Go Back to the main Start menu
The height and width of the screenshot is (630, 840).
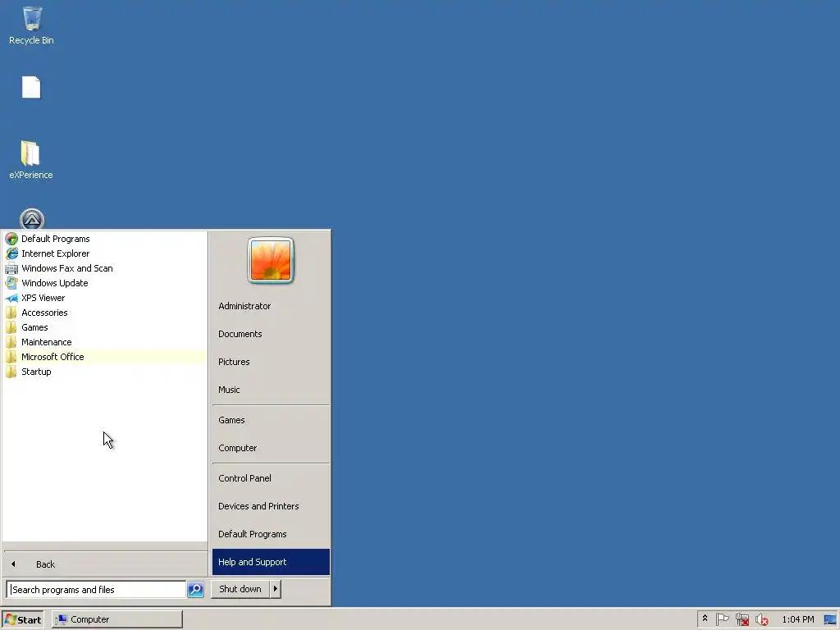104,564
